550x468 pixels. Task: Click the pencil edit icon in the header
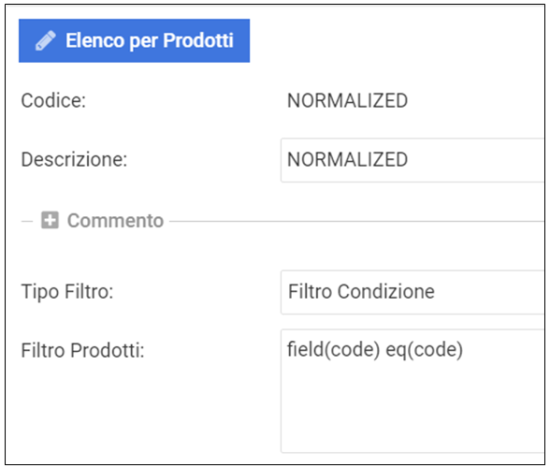[46, 41]
